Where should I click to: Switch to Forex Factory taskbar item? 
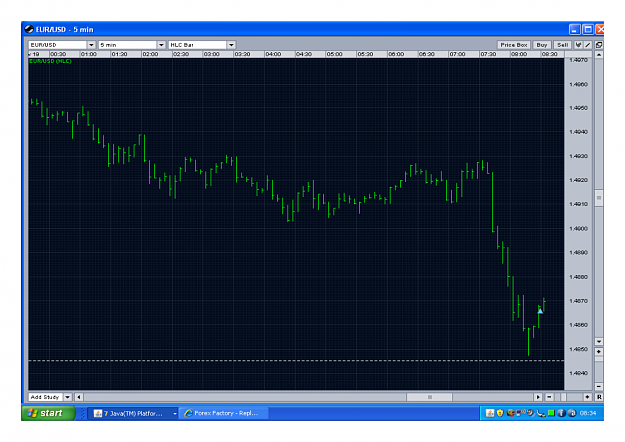point(225,413)
